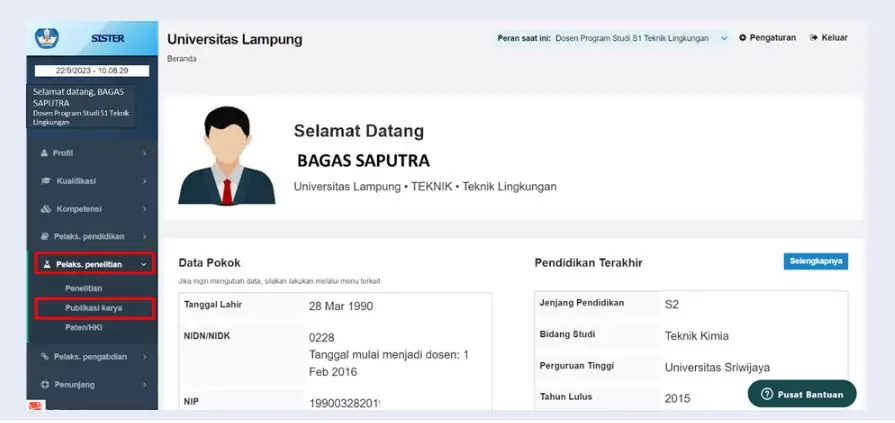The image size is (895, 423).
Task: Click the Data Pokok heading
Action: pyautogui.click(x=209, y=263)
